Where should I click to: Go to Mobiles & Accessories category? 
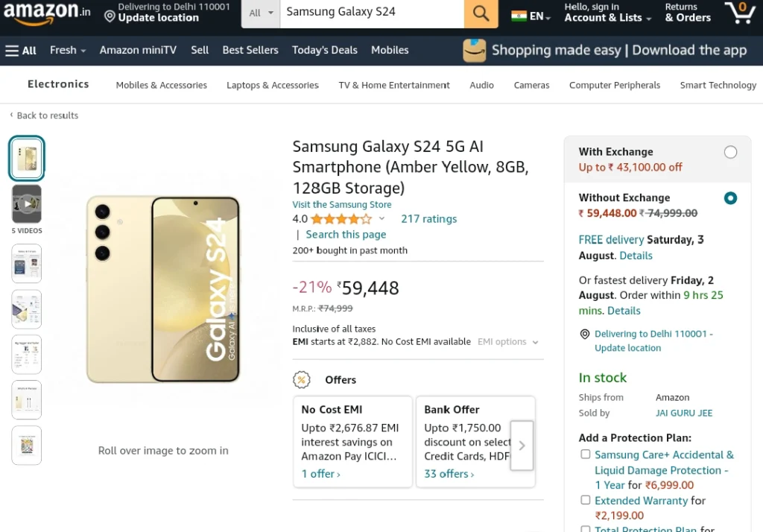[x=161, y=85]
